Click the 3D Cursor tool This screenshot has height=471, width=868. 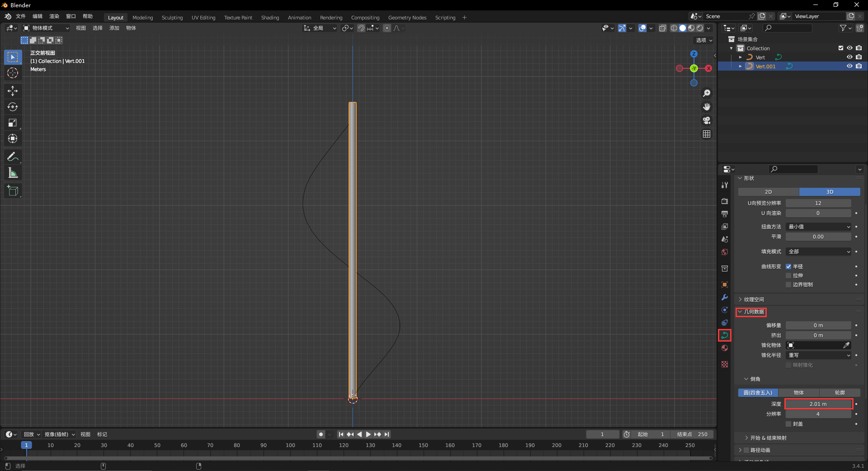tap(13, 73)
